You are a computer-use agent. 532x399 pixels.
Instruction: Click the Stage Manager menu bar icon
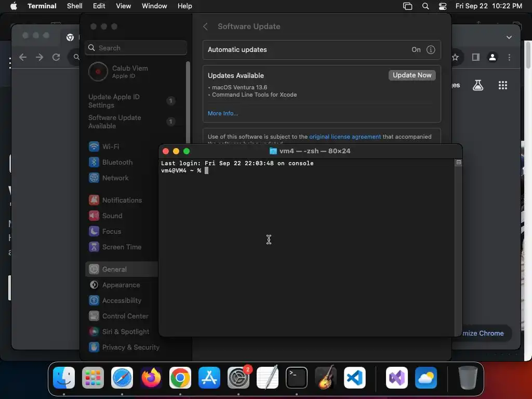(x=407, y=6)
